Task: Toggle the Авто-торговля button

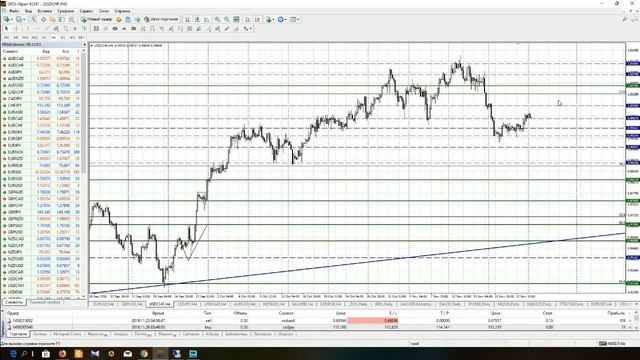Action: 161,19
